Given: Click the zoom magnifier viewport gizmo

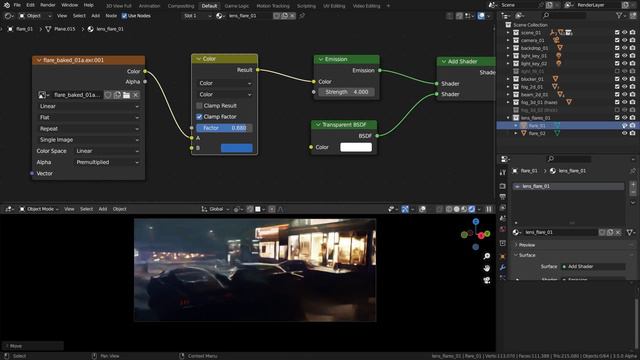Looking at the screenshot, I should (487, 256).
